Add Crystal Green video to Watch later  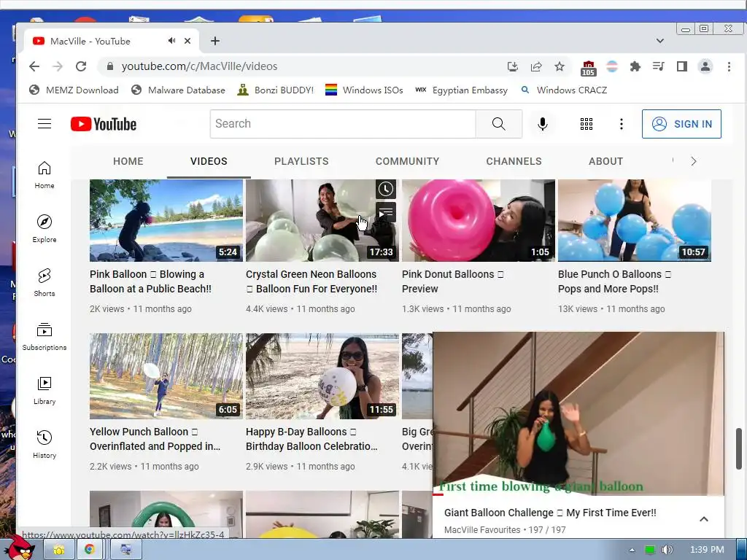pyautogui.click(x=386, y=189)
